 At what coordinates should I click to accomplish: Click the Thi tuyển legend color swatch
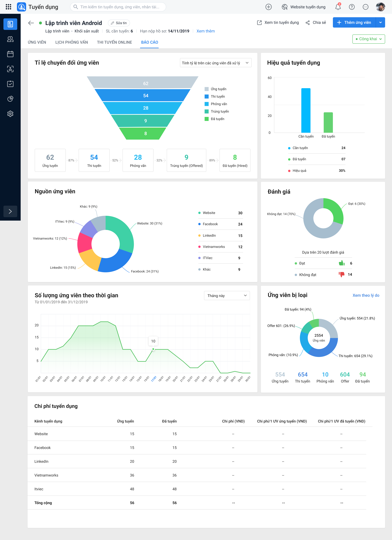[x=206, y=96]
